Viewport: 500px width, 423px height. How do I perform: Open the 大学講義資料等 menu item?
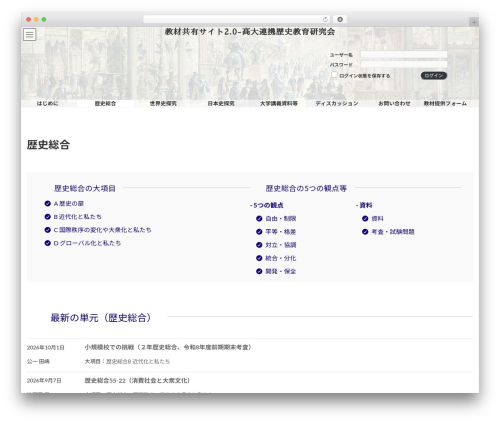(279, 104)
